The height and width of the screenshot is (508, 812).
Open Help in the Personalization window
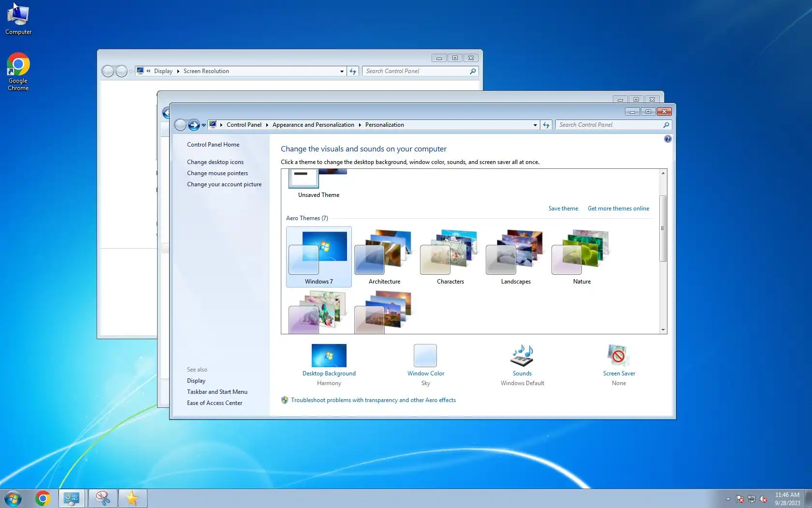[667, 139]
